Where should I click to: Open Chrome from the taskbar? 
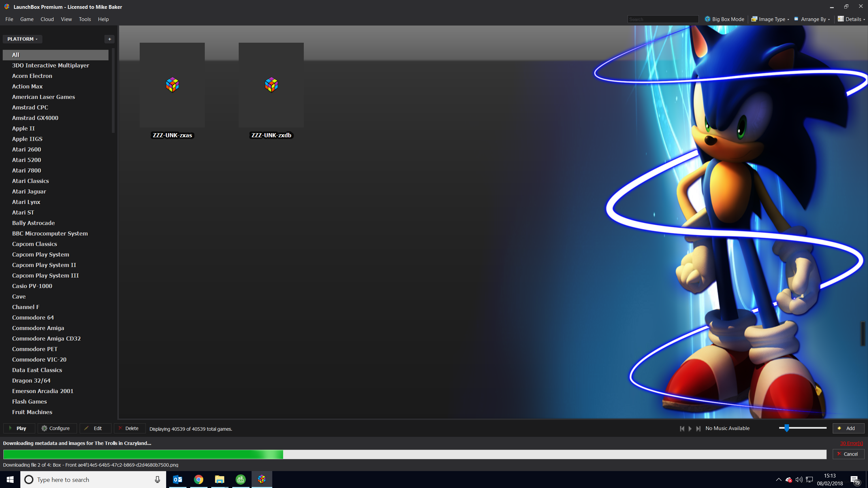click(199, 480)
